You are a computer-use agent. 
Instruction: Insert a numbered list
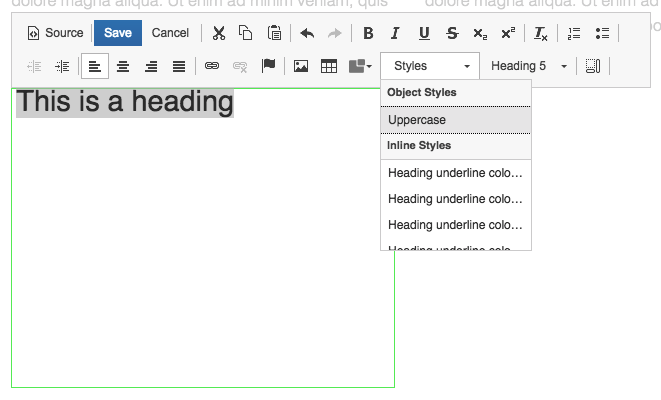[574, 33]
